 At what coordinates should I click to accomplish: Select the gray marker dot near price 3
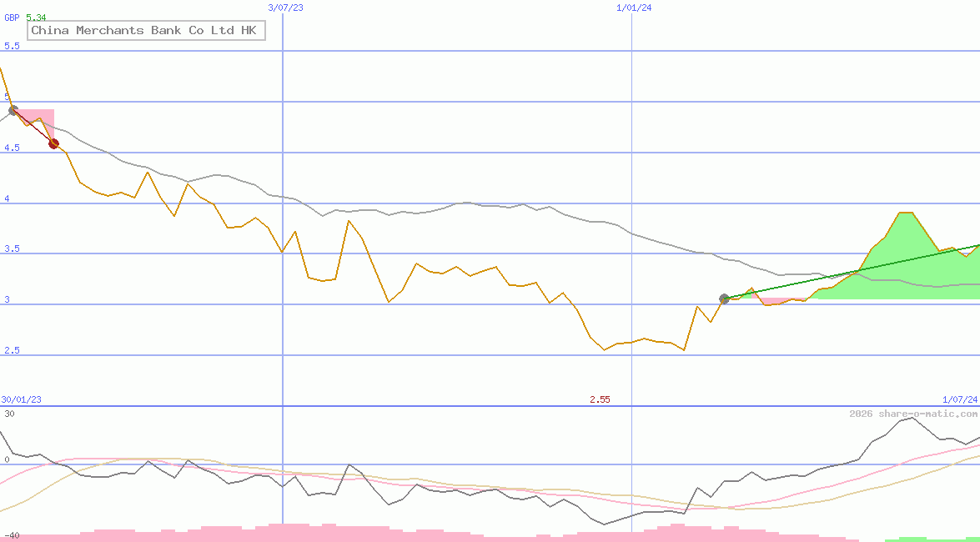click(724, 298)
